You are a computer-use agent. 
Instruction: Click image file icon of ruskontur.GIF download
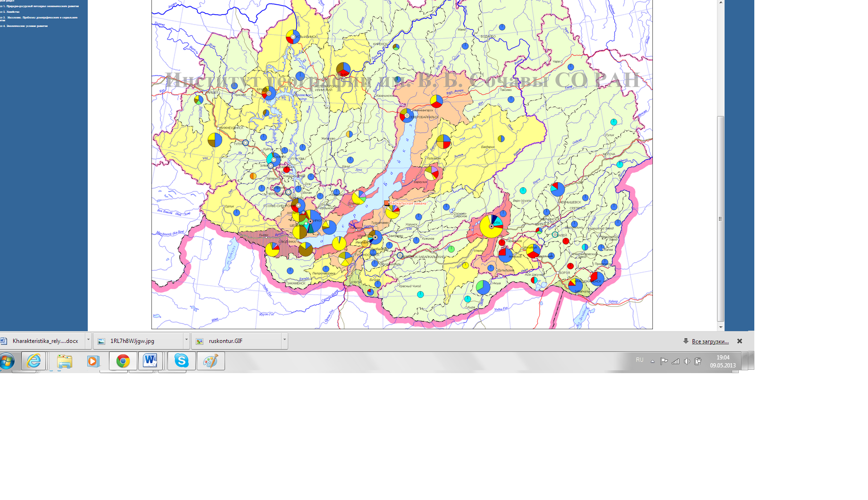pyautogui.click(x=200, y=341)
